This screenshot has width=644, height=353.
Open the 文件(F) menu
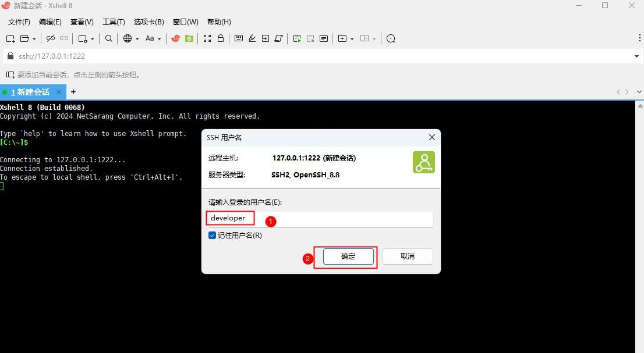(x=19, y=22)
